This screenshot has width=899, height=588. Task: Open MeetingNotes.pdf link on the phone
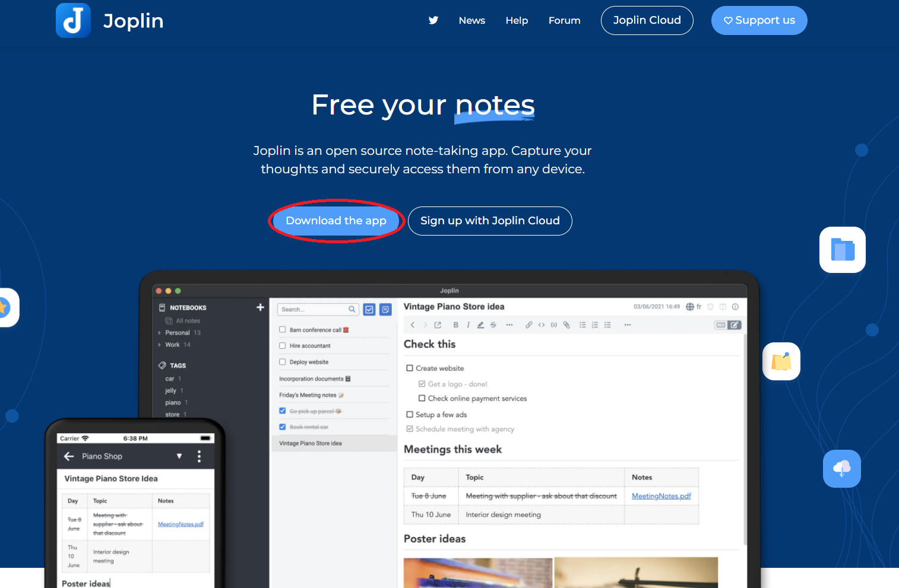(181, 524)
